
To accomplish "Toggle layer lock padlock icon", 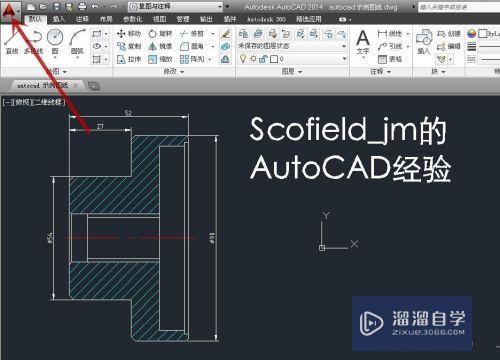I will tap(263, 59).
